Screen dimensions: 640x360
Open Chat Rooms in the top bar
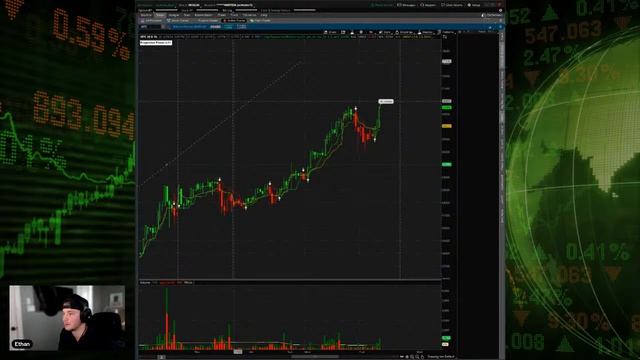(452, 5)
